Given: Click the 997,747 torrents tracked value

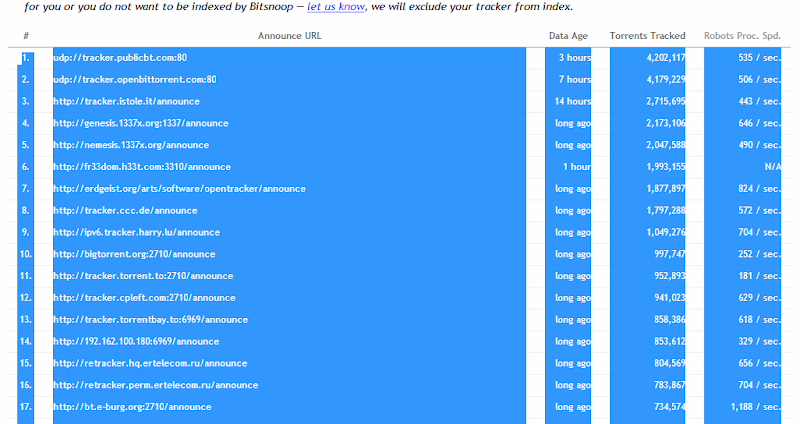Looking at the screenshot, I should click(670, 254).
